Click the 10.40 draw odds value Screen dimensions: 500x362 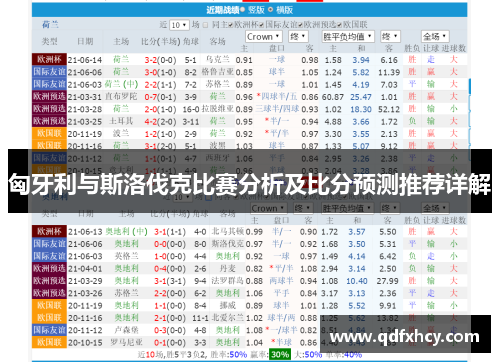click(x=357, y=281)
